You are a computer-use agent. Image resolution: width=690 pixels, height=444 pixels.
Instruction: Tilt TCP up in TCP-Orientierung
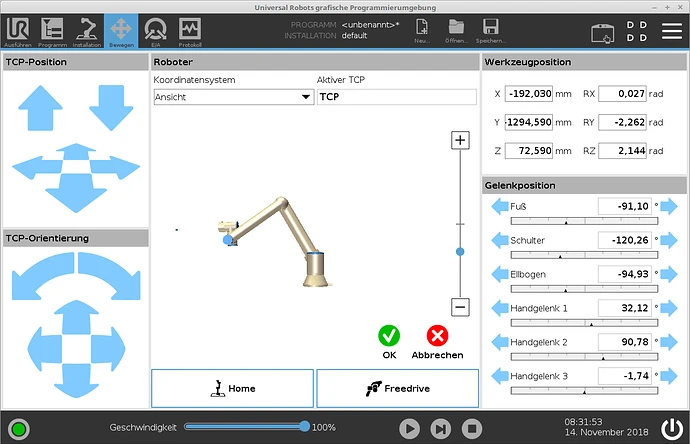pos(76,317)
